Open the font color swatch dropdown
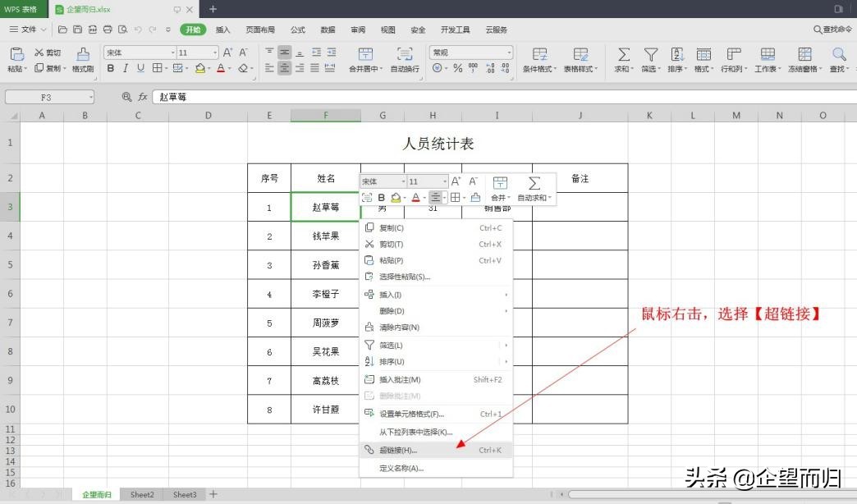Screen dimensions: 857x504 click(228, 68)
